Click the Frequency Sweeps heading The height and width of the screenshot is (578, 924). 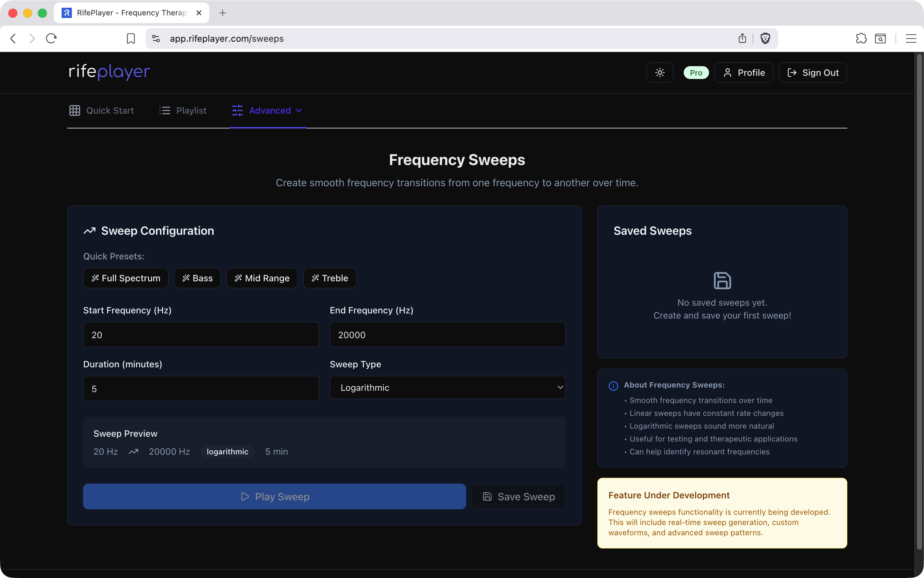(457, 160)
